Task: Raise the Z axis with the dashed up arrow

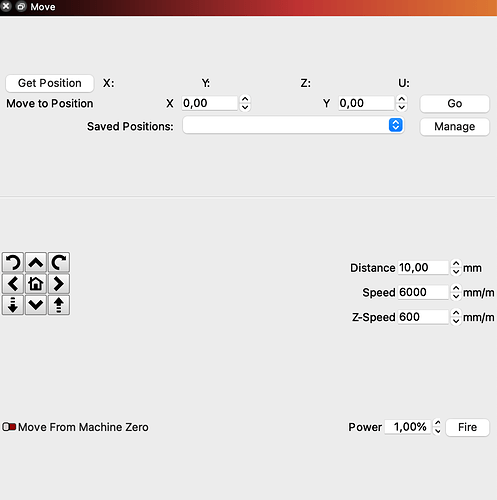Action: (x=59, y=305)
